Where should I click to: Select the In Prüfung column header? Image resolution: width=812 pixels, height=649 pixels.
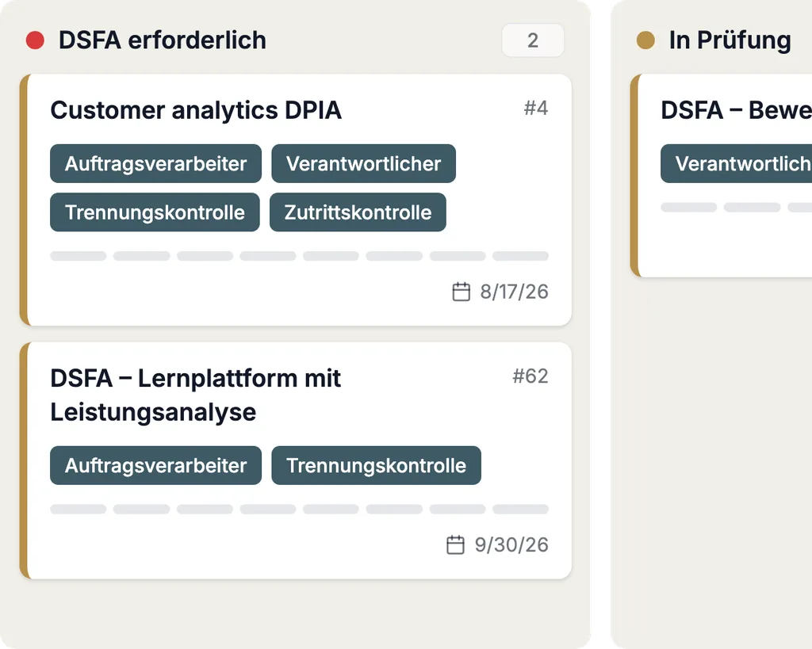tap(730, 40)
